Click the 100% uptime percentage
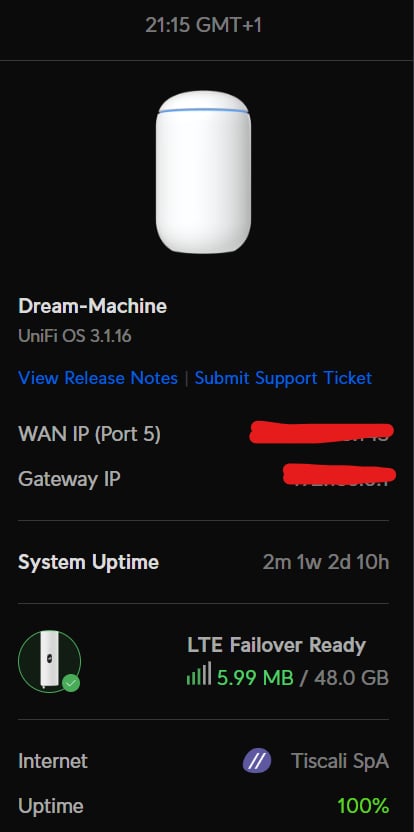Viewport: 414px width, 832px height. (363, 806)
